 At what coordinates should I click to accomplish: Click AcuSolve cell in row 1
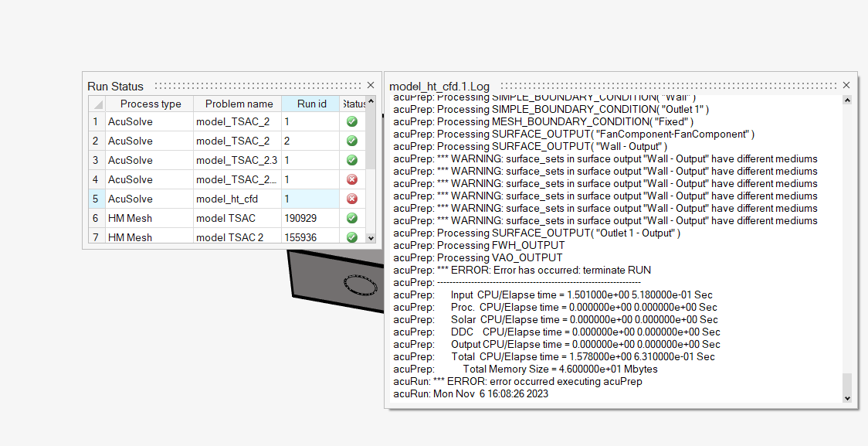click(149, 121)
